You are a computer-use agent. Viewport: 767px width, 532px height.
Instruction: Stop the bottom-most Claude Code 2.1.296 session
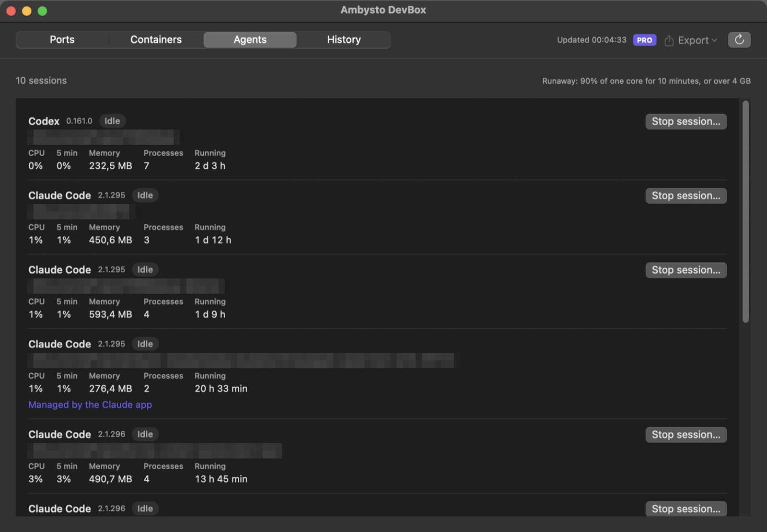686,509
